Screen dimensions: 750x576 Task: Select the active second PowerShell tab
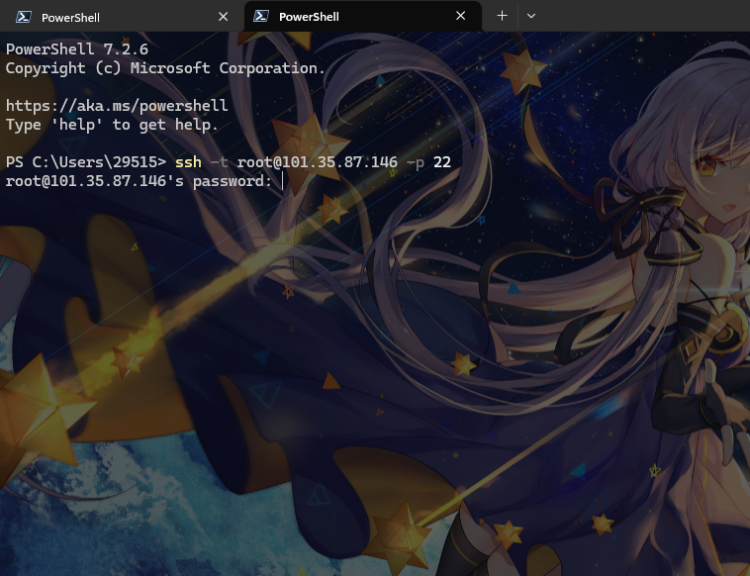363,16
